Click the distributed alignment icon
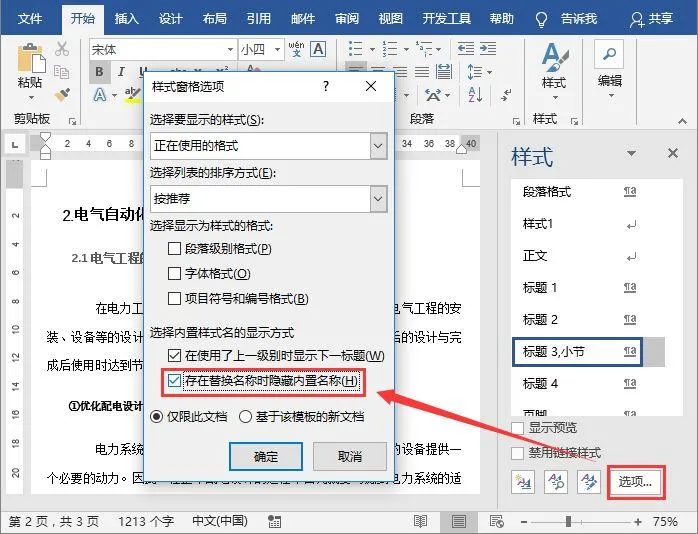The width and height of the screenshot is (698, 534). [443, 72]
